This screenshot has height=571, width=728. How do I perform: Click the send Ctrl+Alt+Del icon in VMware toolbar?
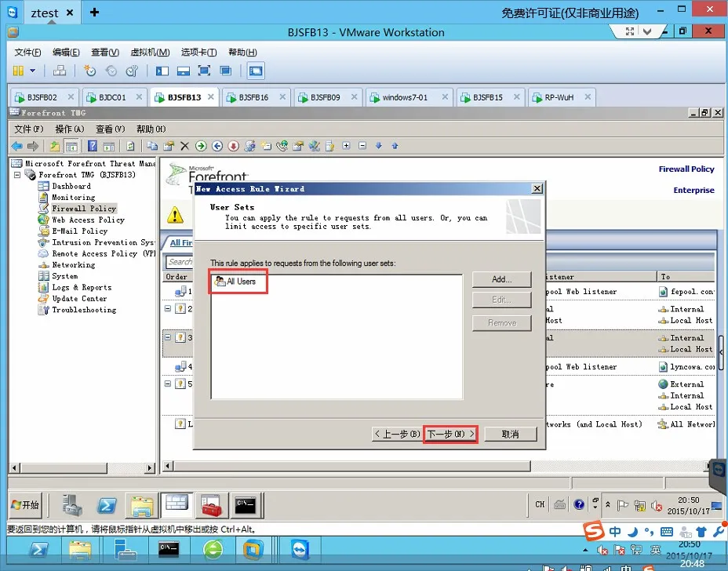click(60, 71)
